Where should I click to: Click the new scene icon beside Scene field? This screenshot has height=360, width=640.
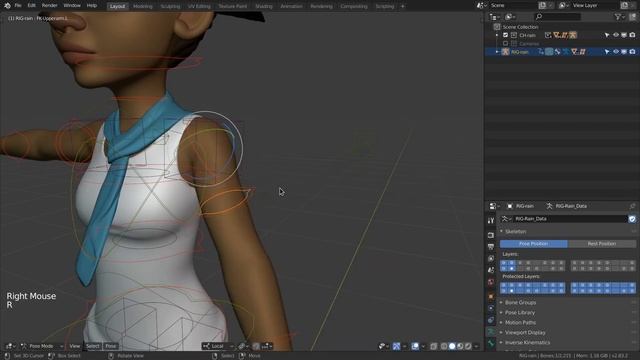tap(542, 5)
